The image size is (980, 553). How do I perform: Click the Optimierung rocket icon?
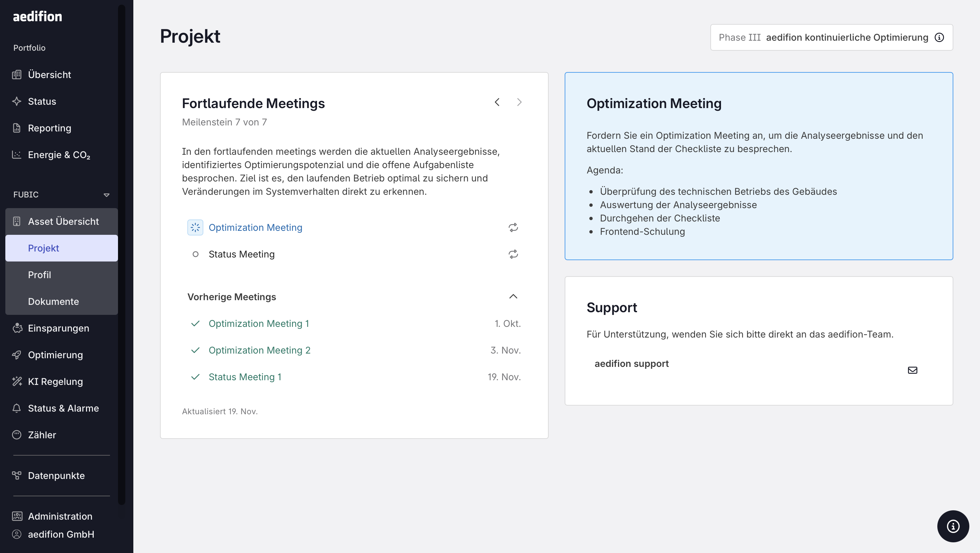[17, 355]
